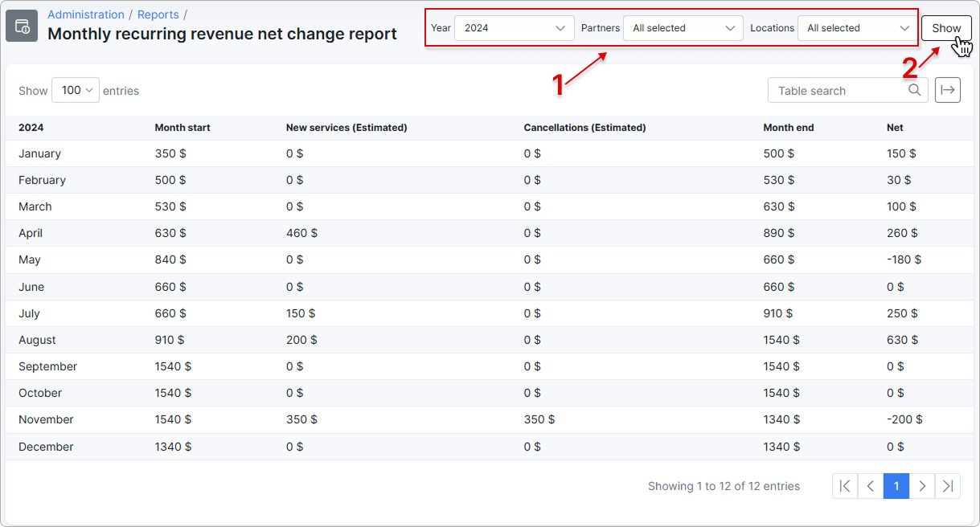Screen dimensions: 980x527
Task: Click the Show button to apply filters
Action: (946, 28)
